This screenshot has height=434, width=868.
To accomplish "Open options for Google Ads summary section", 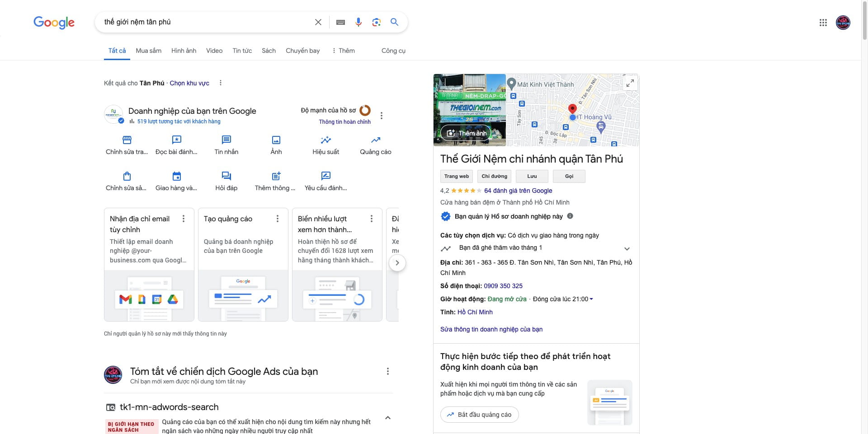I will coord(387,371).
